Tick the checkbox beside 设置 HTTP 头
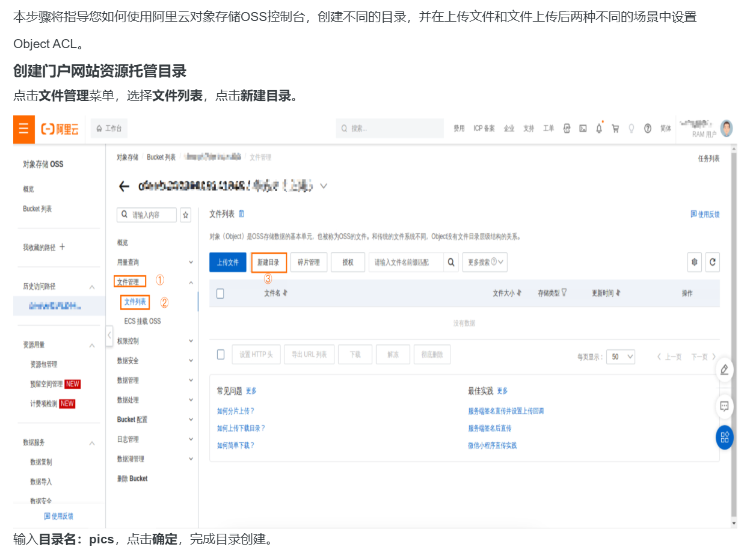756x553 pixels. click(x=220, y=355)
